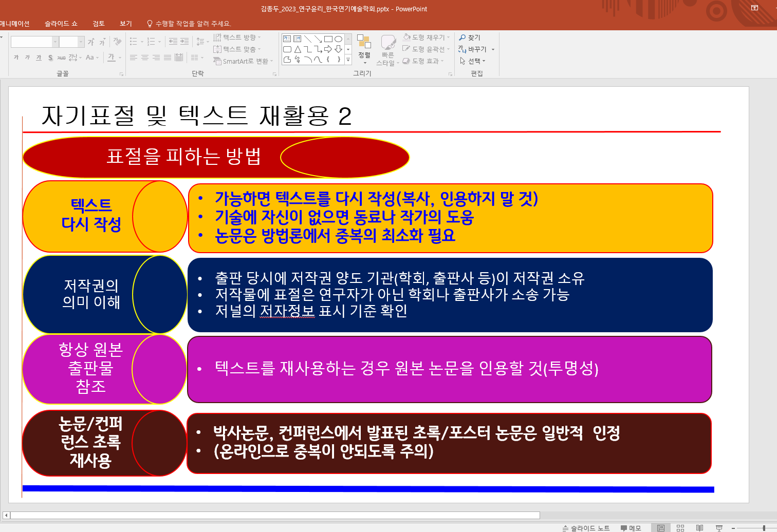The width and height of the screenshot is (777, 532).
Task: Select the down block arrow shape
Action: click(x=338, y=49)
